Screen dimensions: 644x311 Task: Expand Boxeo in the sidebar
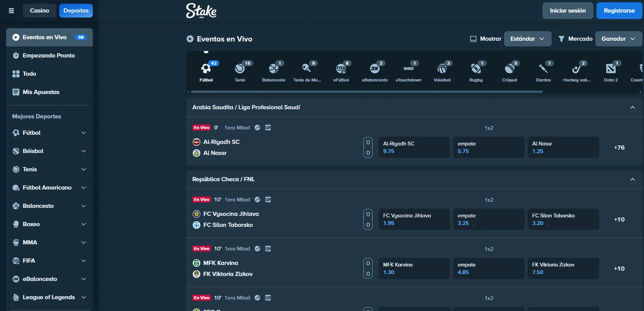click(84, 224)
